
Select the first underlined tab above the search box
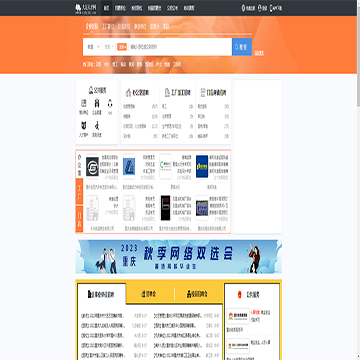[91, 27]
